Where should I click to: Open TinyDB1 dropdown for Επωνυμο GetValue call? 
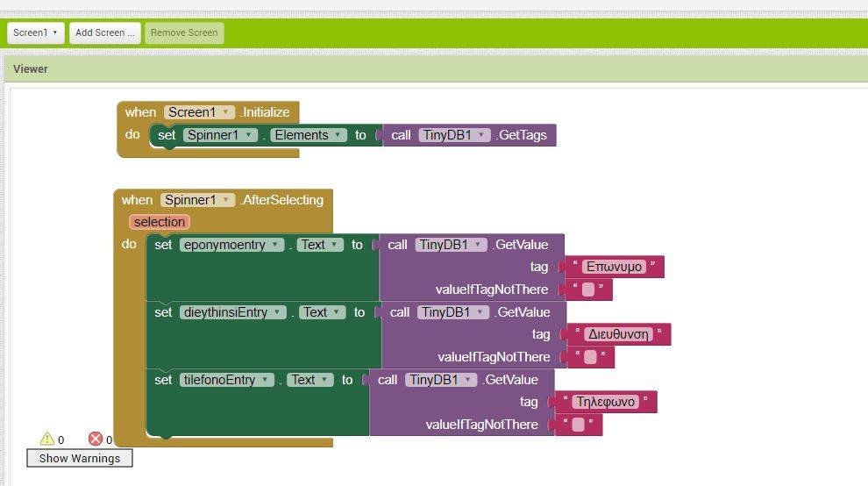click(451, 245)
